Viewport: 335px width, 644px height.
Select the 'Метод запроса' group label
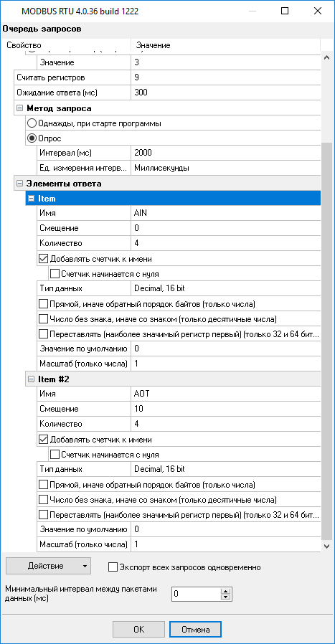pyautogui.click(x=59, y=108)
